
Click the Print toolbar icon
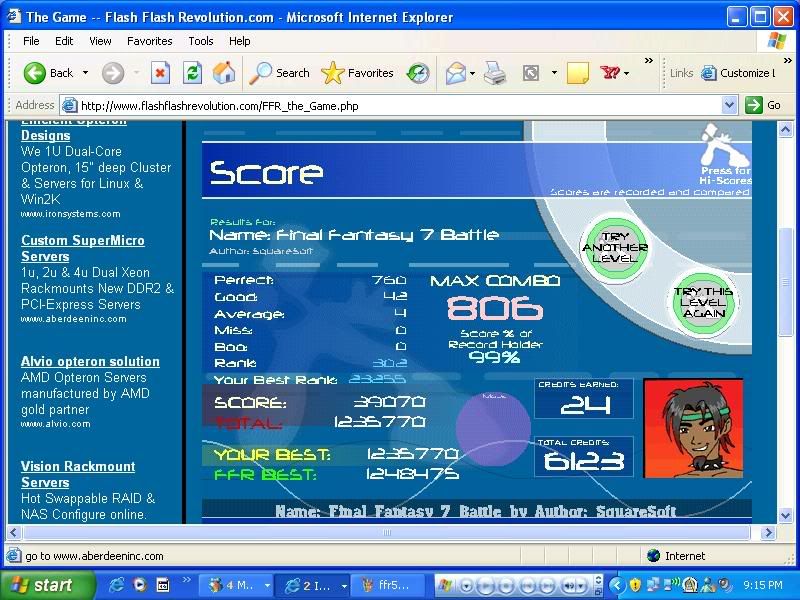click(495, 73)
